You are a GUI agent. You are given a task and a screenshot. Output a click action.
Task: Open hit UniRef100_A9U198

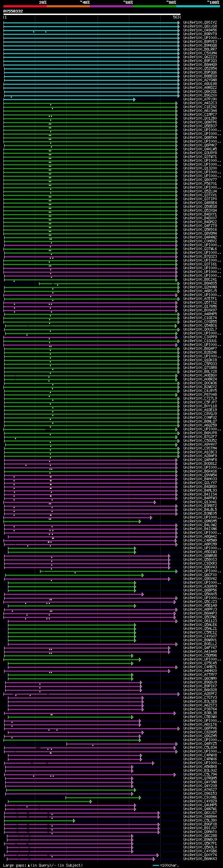pos(200,84)
